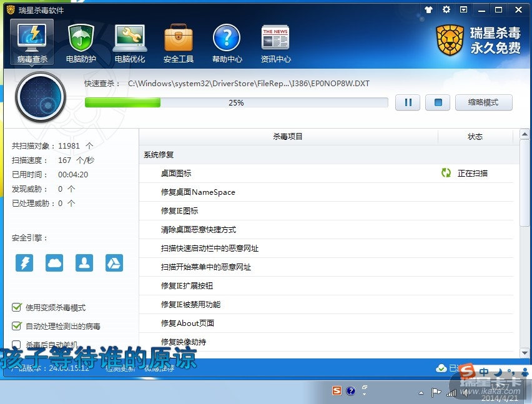Image resolution: width=532 pixels, height=404 pixels.
Task: Open the title bar dropdown menu icon
Action: pos(463,9)
